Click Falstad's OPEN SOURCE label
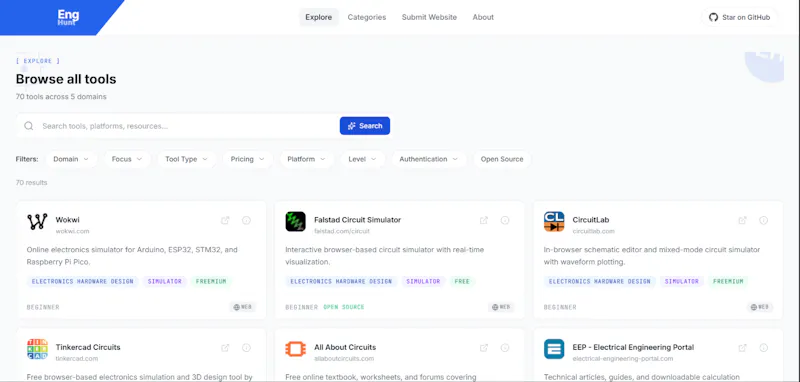The width and height of the screenshot is (800, 382). [344, 308]
